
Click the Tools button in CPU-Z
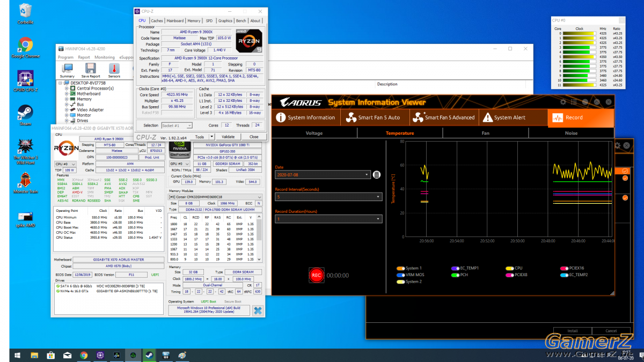click(200, 137)
